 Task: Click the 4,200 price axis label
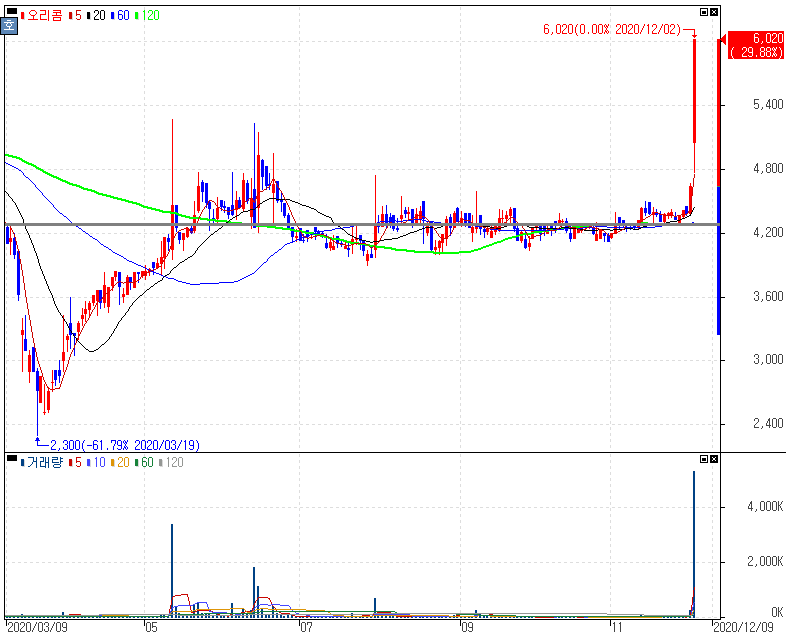(768, 233)
